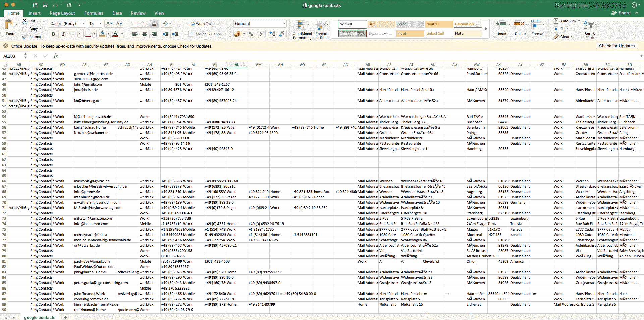Image resolution: width=644 pixels, height=320 pixels.
Task: Increase decimal places
Action: coord(272,34)
